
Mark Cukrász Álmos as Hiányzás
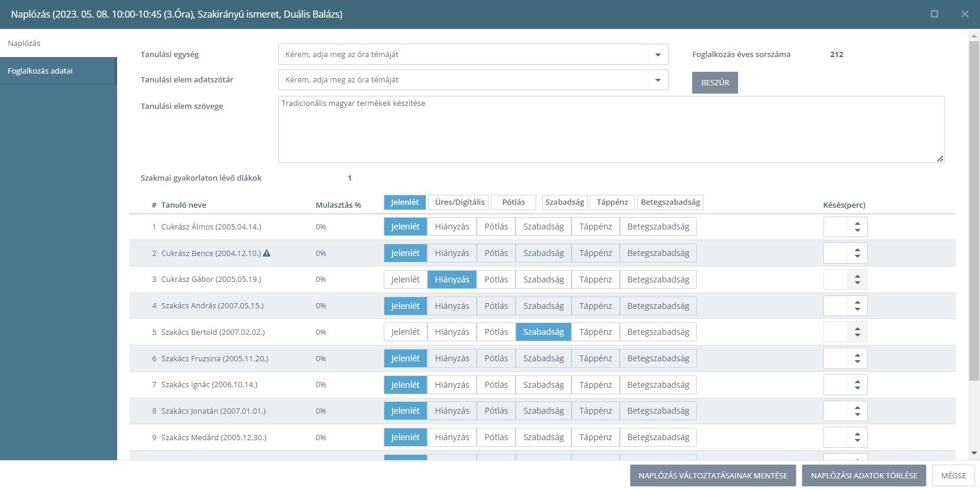[x=452, y=227]
